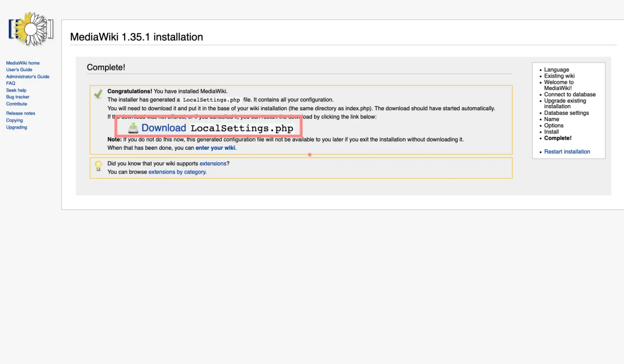Screen dimensions: 624x364
Task: Go to the Administrator's Guide
Action: point(28,76)
